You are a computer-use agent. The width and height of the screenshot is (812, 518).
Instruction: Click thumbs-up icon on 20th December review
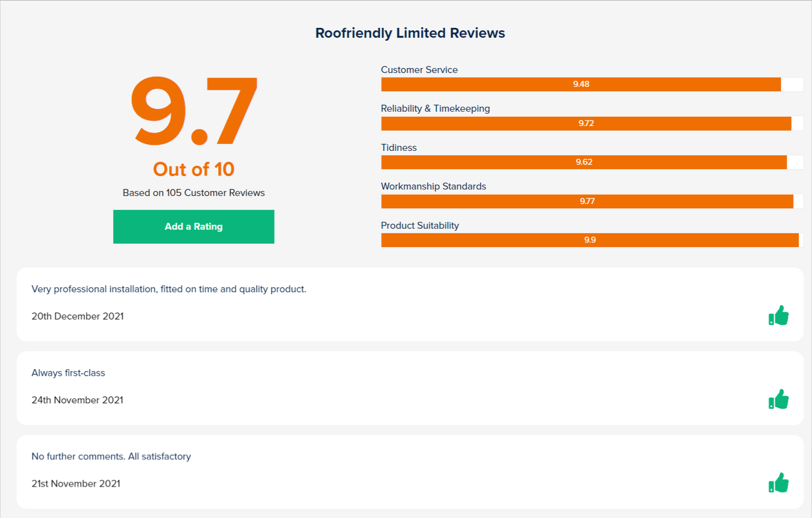pos(779,315)
